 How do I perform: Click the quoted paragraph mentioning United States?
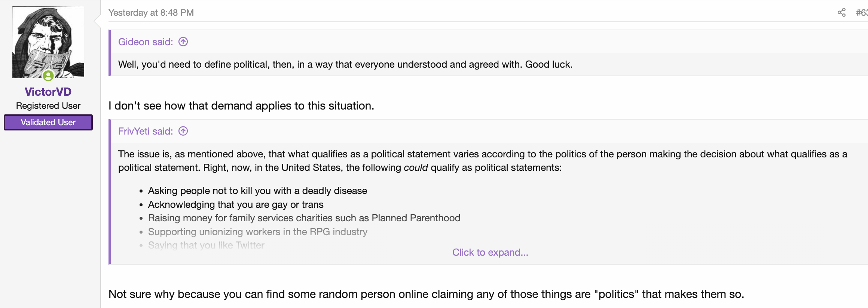(x=483, y=161)
